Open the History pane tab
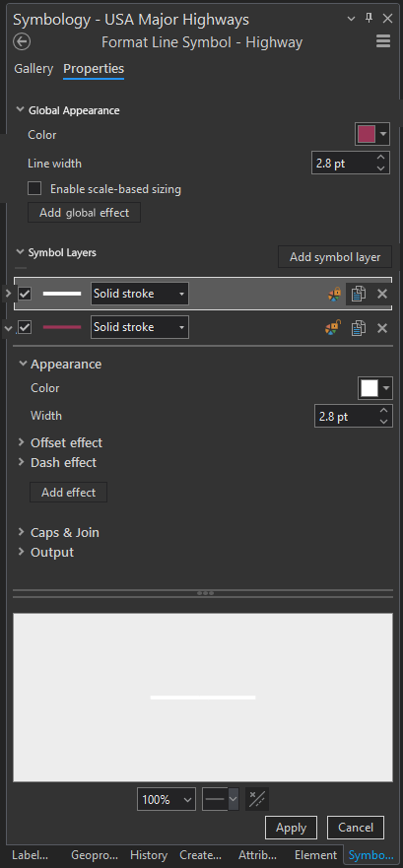The image size is (403, 868). [149, 855]
